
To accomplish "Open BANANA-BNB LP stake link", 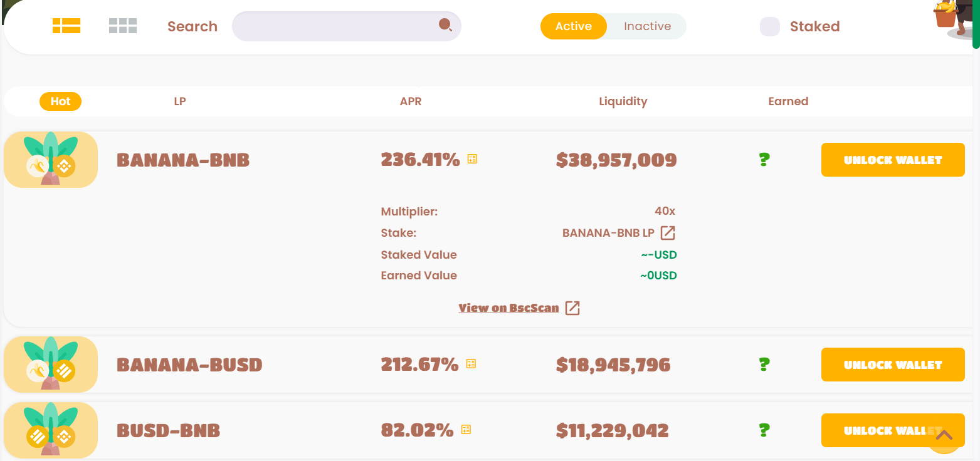I will 608,233.
